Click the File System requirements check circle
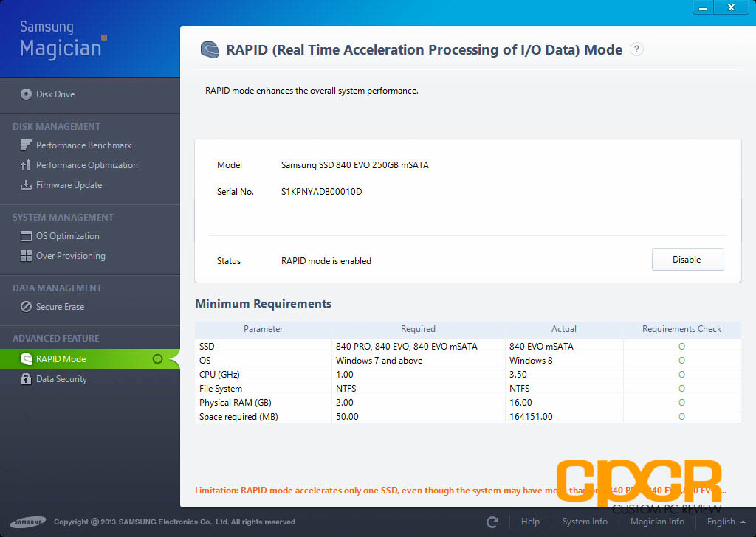756x537 pixels. [681, 388]
